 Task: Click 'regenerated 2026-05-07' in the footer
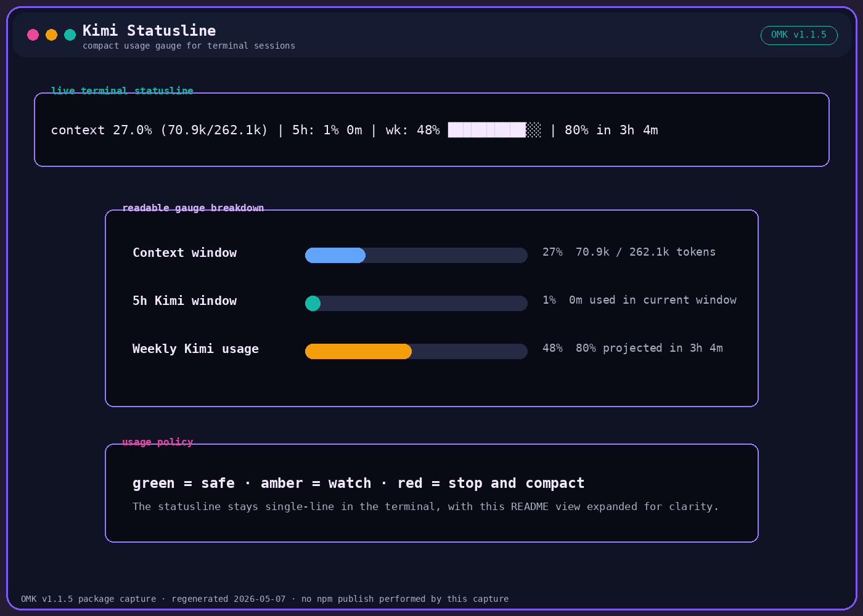pyautogui.click(x=229, y=599)
